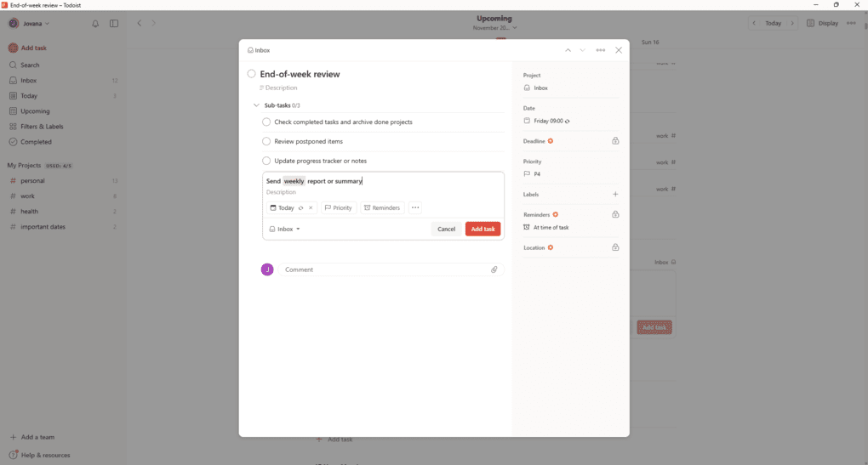
Task: Open the health project
Action: 64,211
